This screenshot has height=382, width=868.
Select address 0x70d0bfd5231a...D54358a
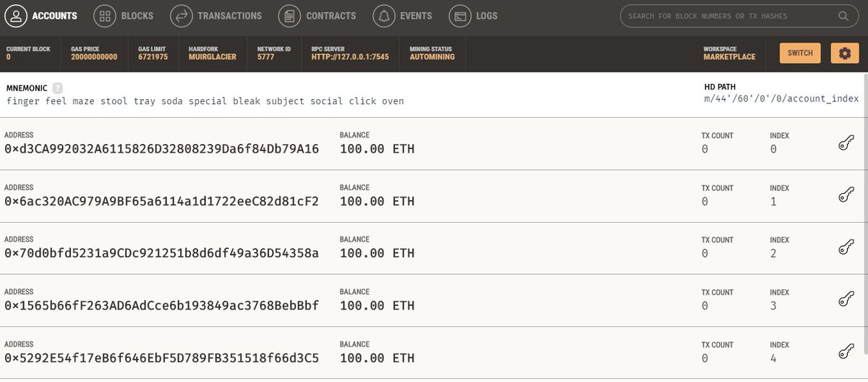[161, 253]
